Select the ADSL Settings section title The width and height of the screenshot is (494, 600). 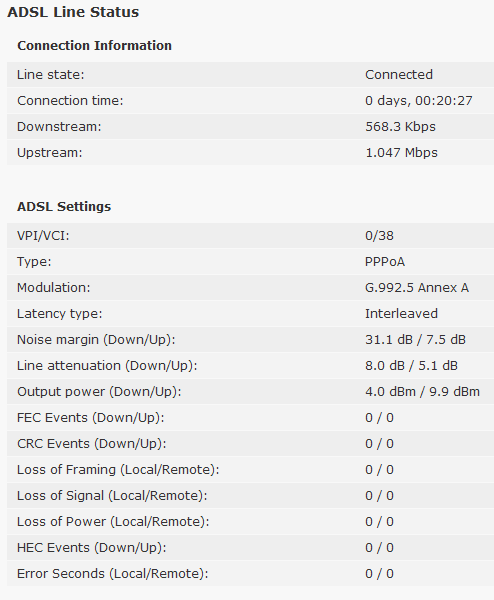tap(64, 207)
